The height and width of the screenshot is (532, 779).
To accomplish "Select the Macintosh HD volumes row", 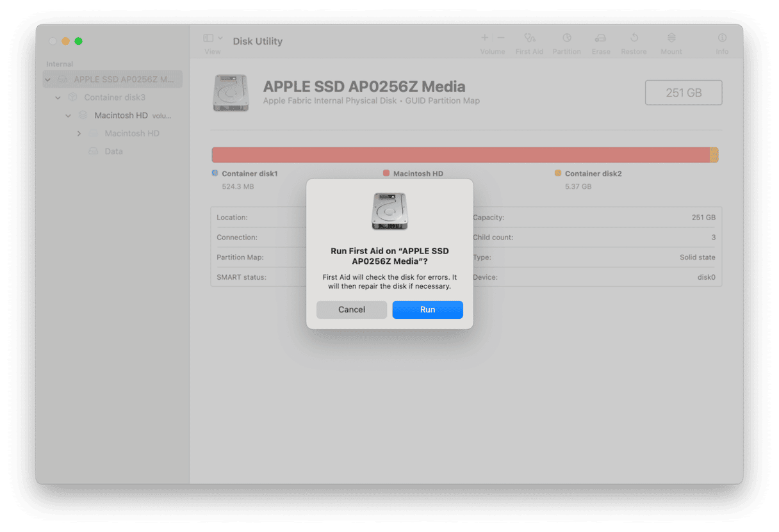I will pos(113,115).
